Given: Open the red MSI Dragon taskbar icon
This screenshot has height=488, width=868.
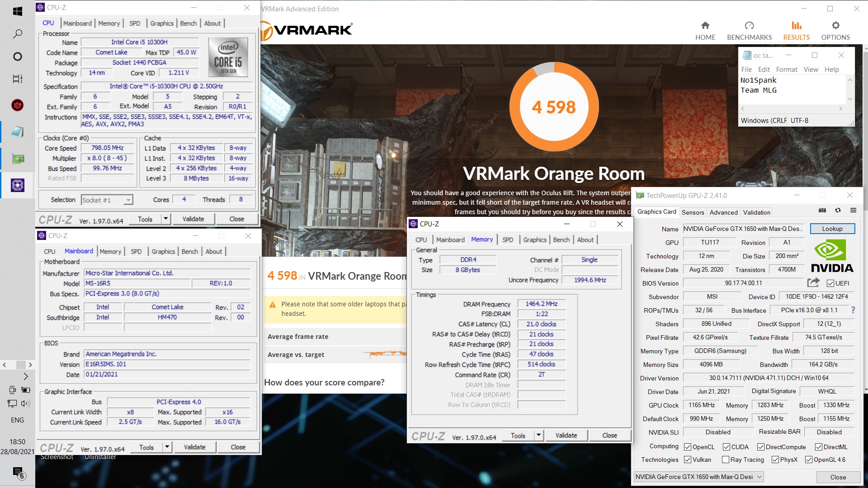Looking at the screenshot, I should click(17, 105).
